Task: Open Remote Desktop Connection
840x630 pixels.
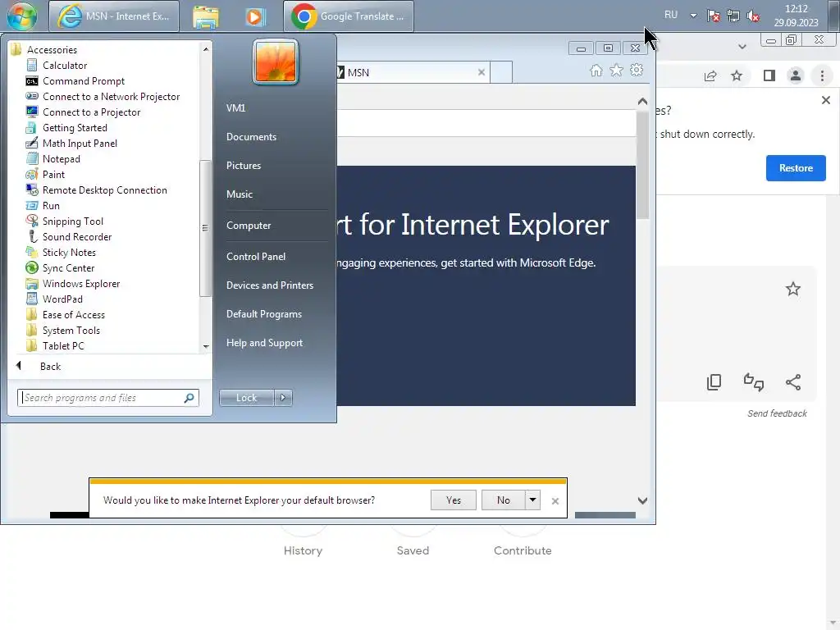Action: point(104,190)
